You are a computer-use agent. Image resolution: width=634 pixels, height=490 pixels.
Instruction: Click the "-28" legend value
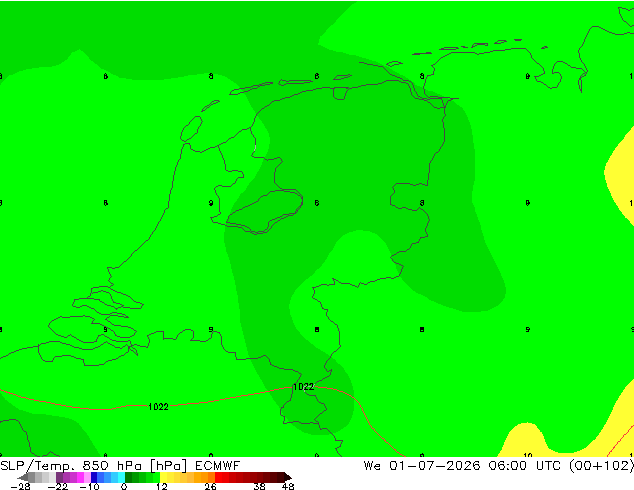point(20,486)
